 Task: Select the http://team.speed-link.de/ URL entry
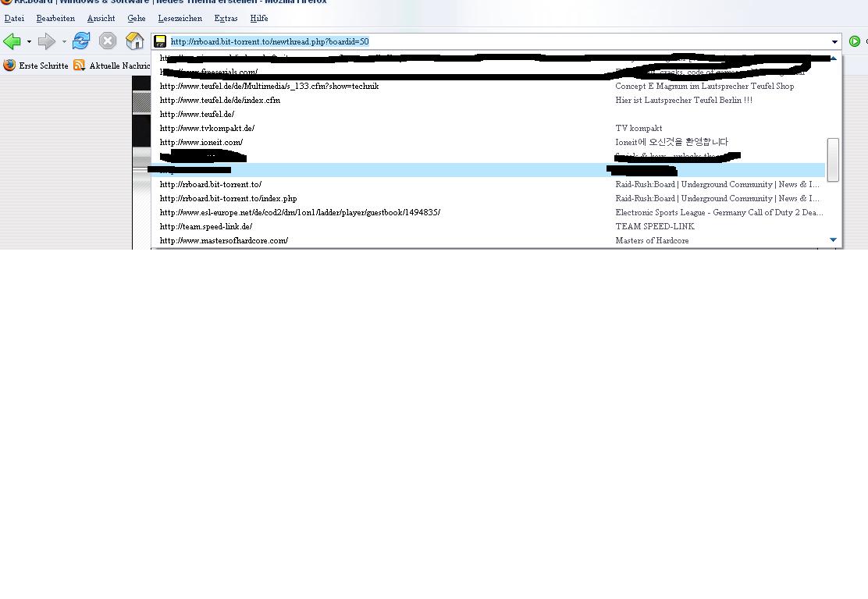pyautogui.click(x=489, y=227)
